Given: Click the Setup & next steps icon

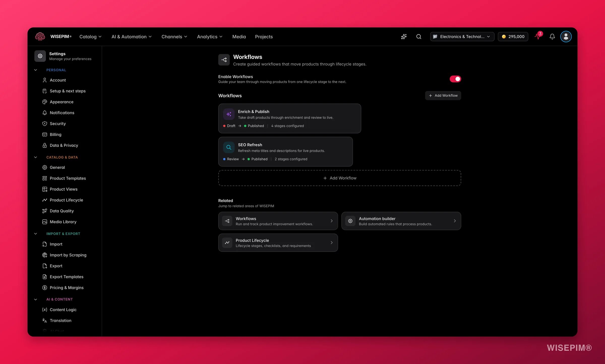Looking at the screenshot, I should tap(45, 91).
